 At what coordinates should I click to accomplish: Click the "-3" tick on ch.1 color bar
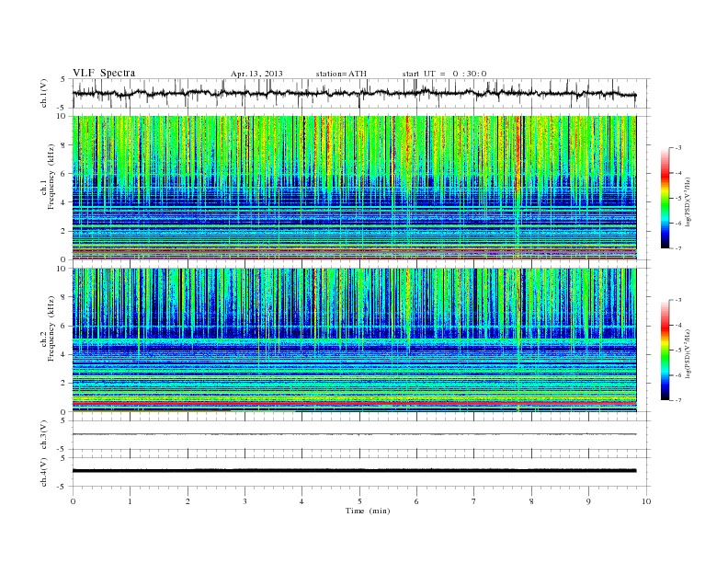pos(678,148)
